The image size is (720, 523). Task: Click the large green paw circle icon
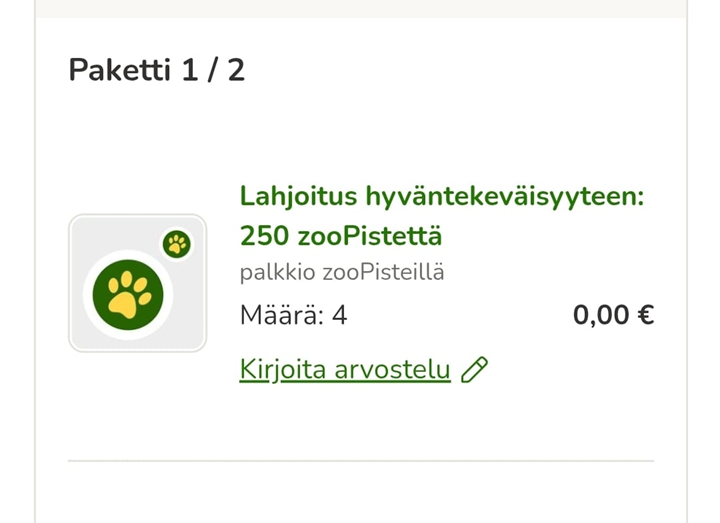(128, 293)
